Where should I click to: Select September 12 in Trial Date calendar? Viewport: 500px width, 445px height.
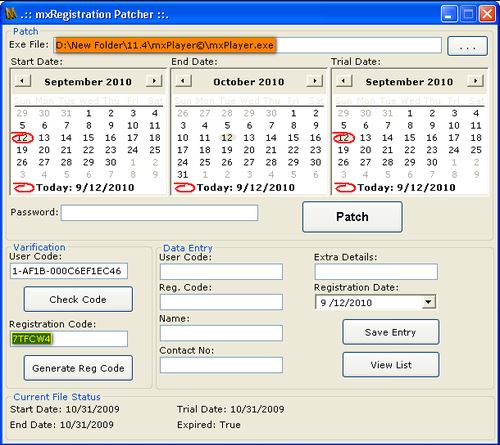[344, 138]
